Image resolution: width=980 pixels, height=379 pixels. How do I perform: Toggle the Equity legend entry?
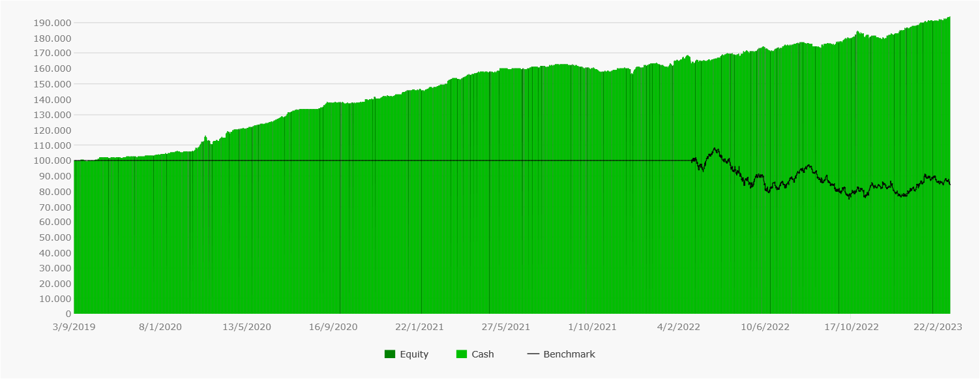(x=406, y=354)
